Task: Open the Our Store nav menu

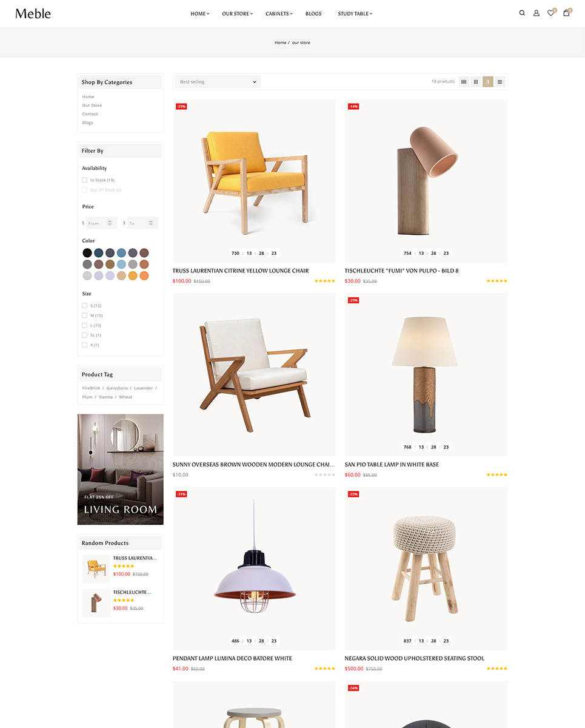Action: pos(237,13)
